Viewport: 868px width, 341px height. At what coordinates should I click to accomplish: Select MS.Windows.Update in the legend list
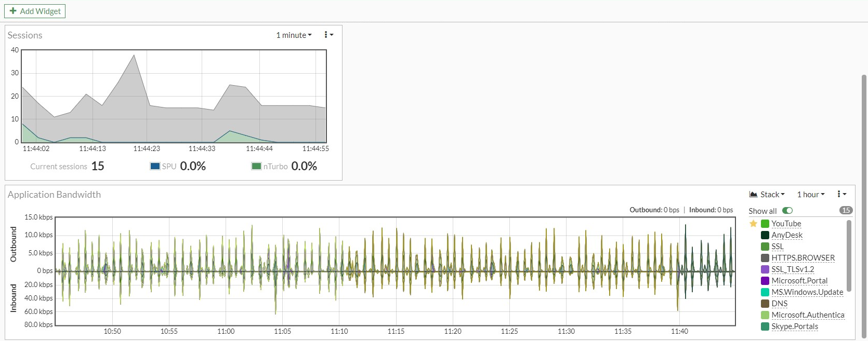[x=807, y=292]
